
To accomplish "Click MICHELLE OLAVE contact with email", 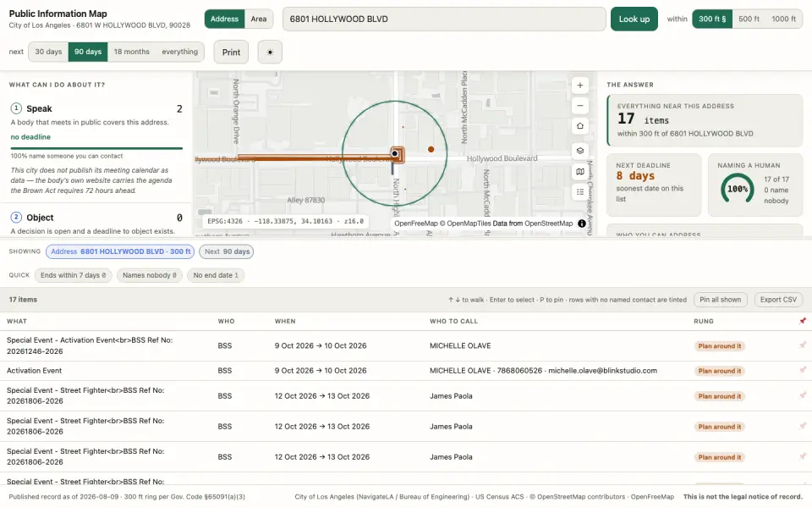I will click(543, 371).
